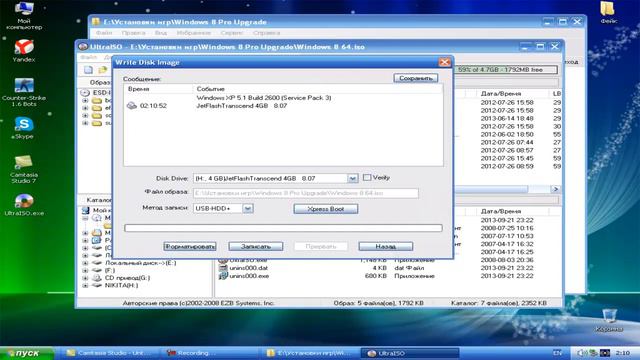Switch to Recording taskbar item
The image size is (640, 360).
(209, 353)
